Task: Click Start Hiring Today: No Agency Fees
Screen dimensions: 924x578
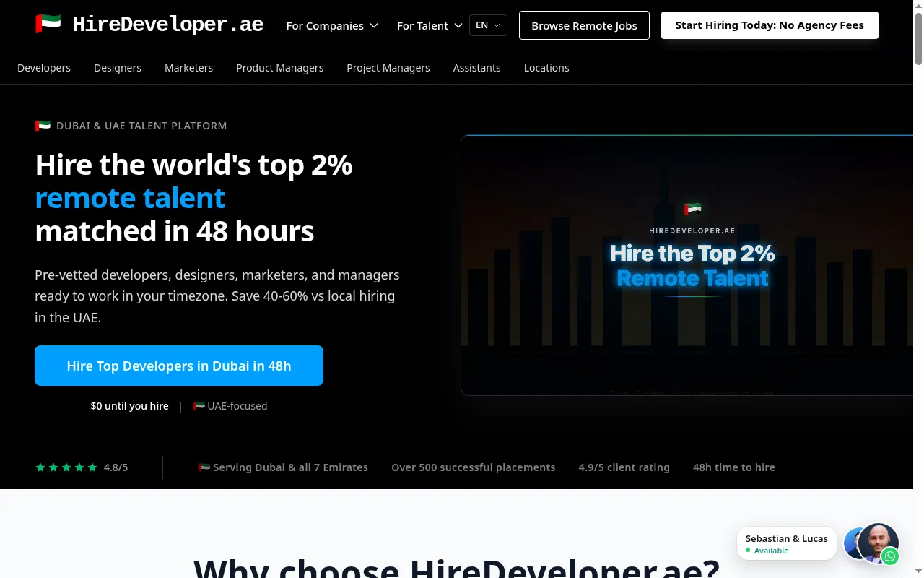Action: 770,25
